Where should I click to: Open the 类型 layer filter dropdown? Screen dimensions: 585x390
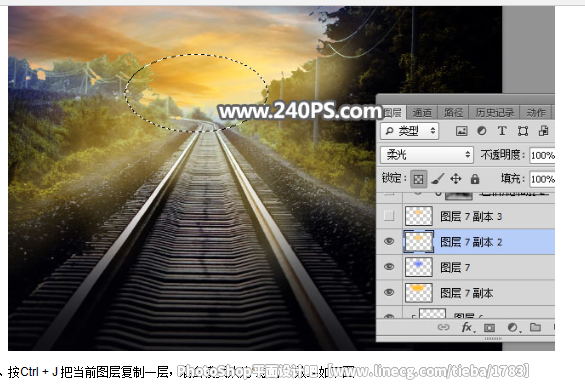(410, 131)
